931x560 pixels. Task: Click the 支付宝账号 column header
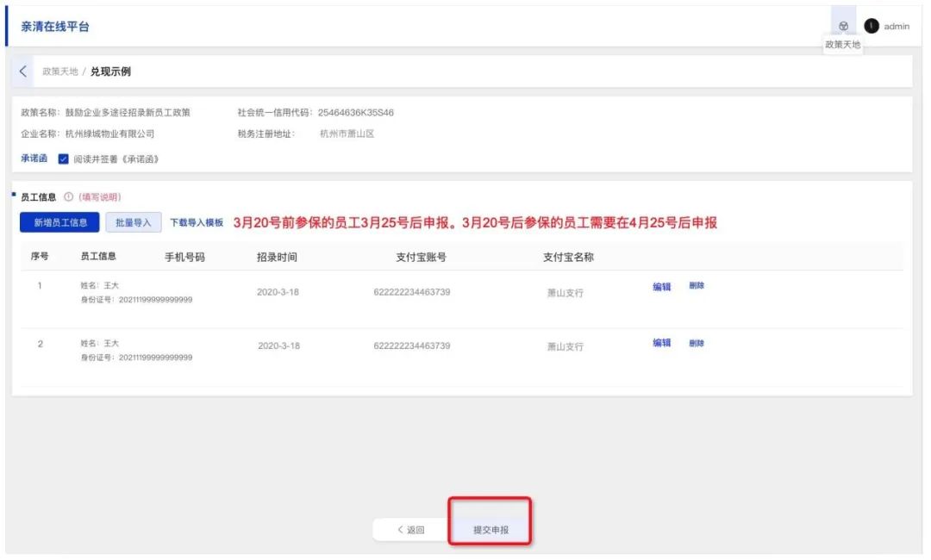click(421, 257)
